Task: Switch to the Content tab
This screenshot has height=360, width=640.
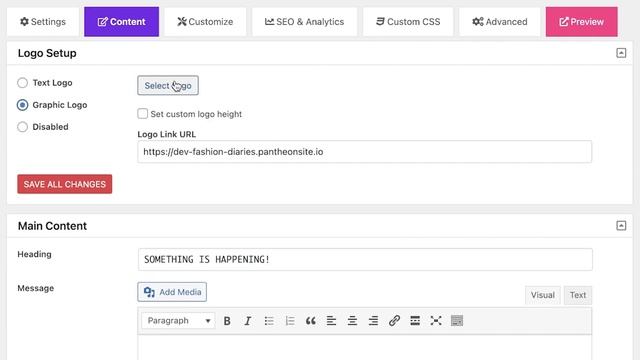Action: [122, 22]
